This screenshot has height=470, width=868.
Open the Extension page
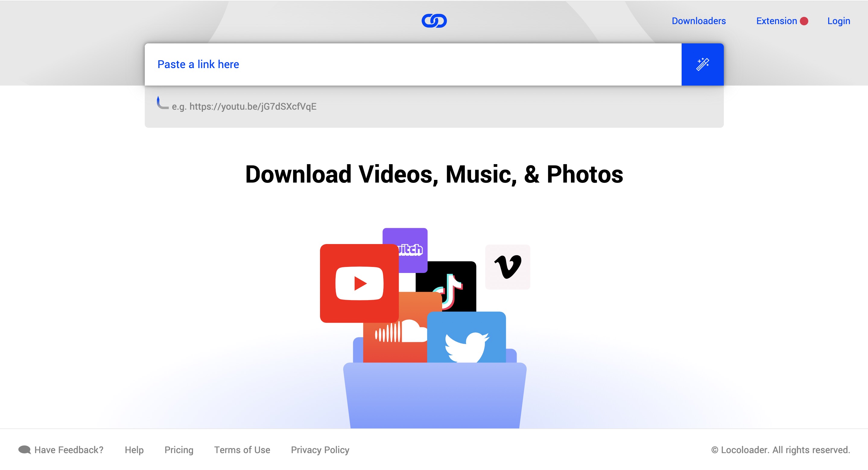pos(777,21)
